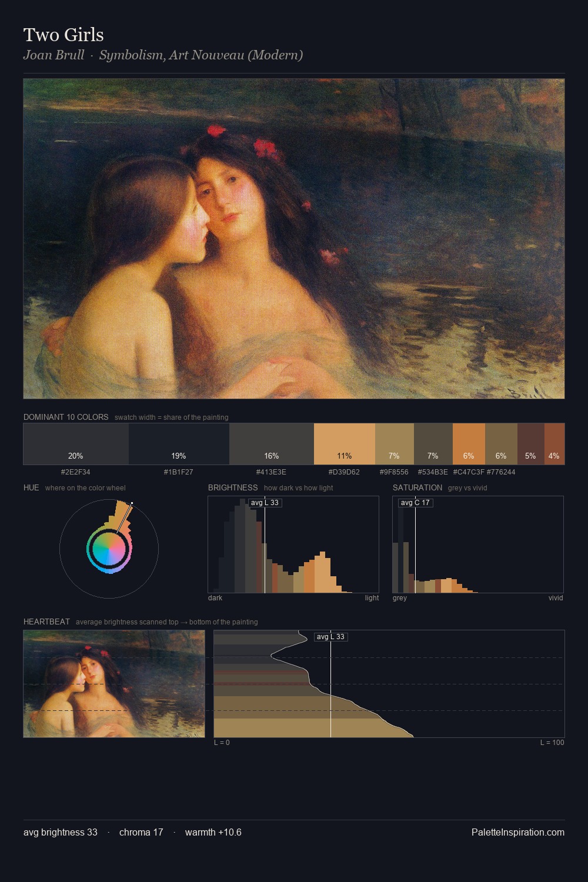588x882 pixels.
Task: Click the 7% olive-tan #9F8556 swatch
Action: [x=395, y=444]
